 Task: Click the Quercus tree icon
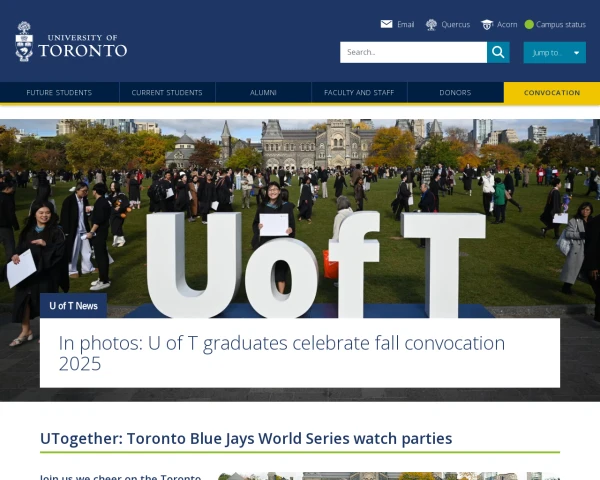click(x=431, y=25)
